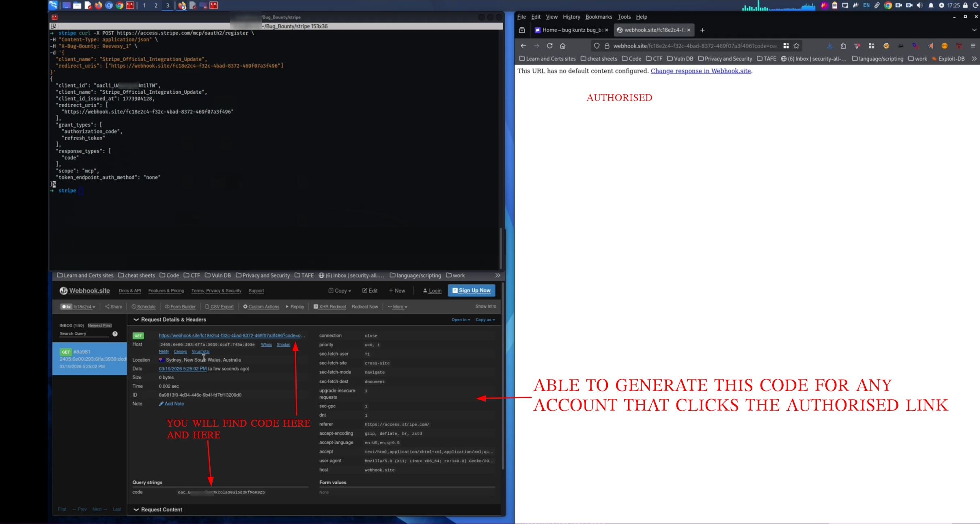Select GET request #8a981 in inbox
The width and height of the screenshot is (980, 524).
[90, 359]
